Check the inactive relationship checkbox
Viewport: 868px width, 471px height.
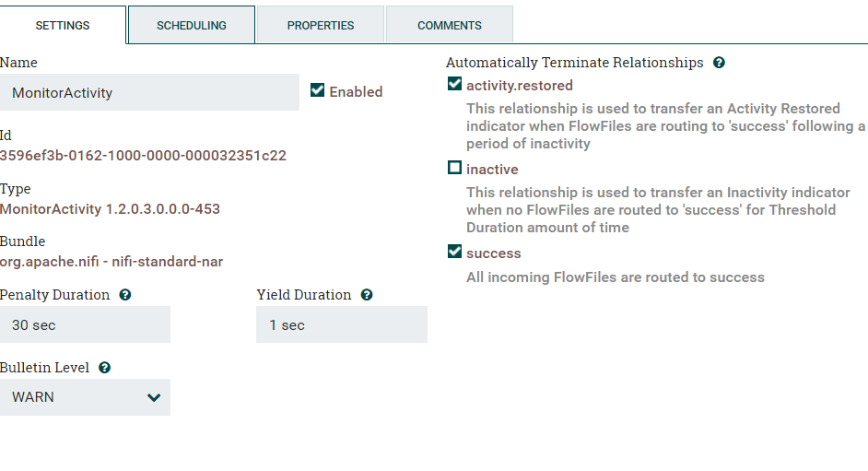tap(454, 169)
